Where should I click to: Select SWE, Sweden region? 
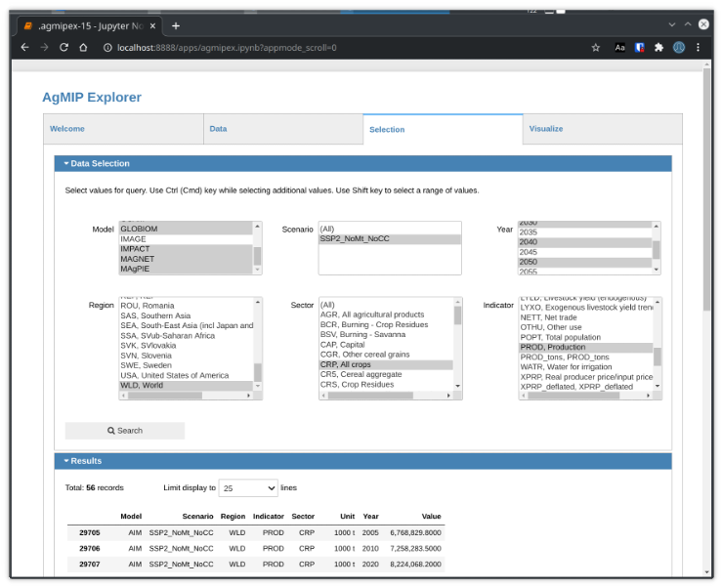coord(186,365)
